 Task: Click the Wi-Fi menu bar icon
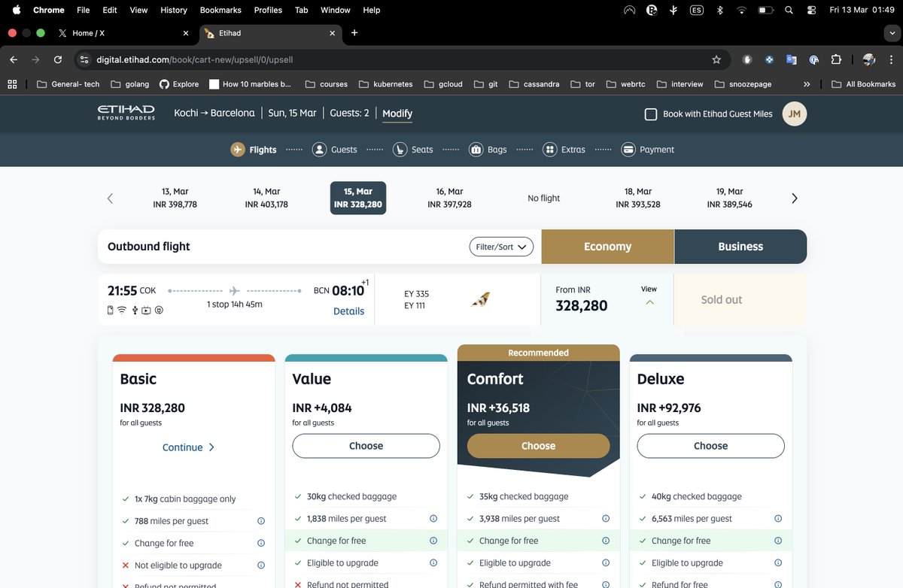(x=742, y=10)
